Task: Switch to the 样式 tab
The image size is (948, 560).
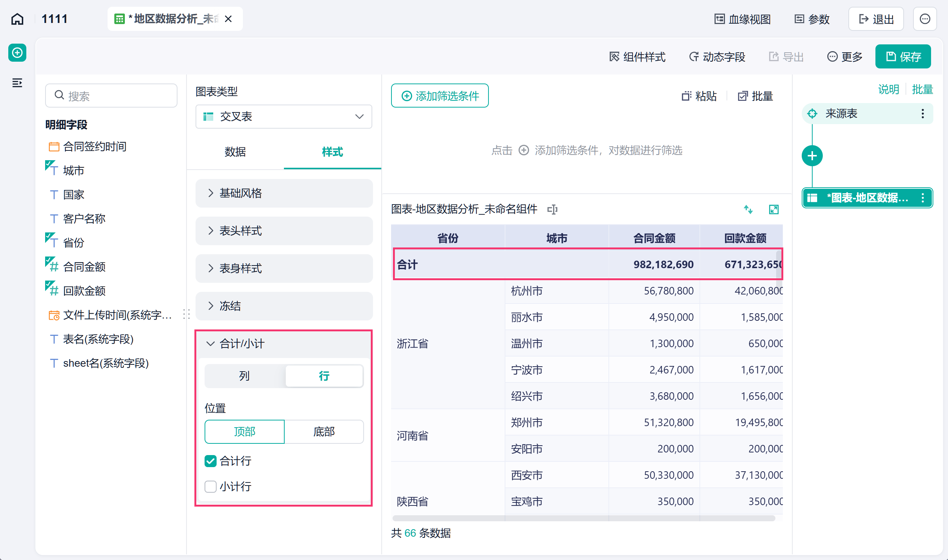Action: pyautogui.click(x=332, y=152)
